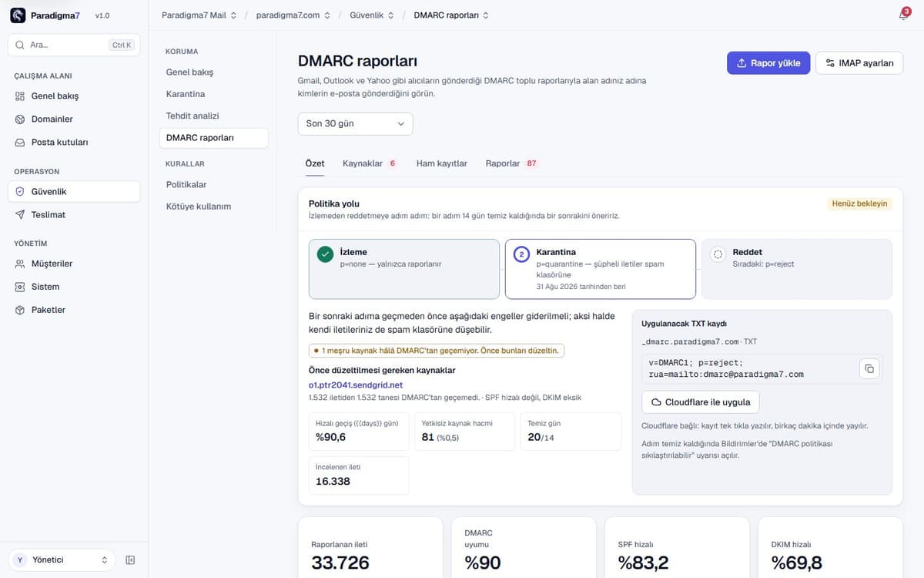
Task: Open the o1.ptr2041.sendgrid.net source link
Action: coord(356,385)
